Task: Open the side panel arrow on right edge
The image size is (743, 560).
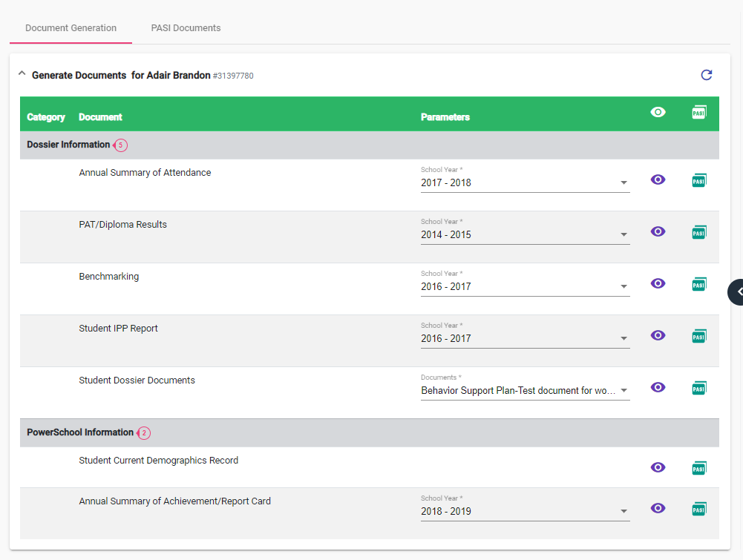Action: (x=737, y=291)
